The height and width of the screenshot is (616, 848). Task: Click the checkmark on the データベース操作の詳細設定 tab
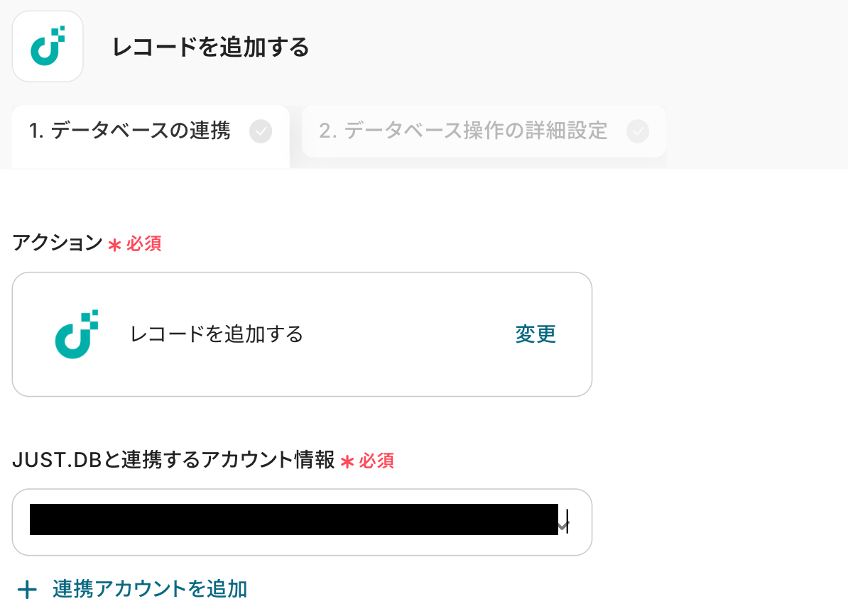coord(638,131)
